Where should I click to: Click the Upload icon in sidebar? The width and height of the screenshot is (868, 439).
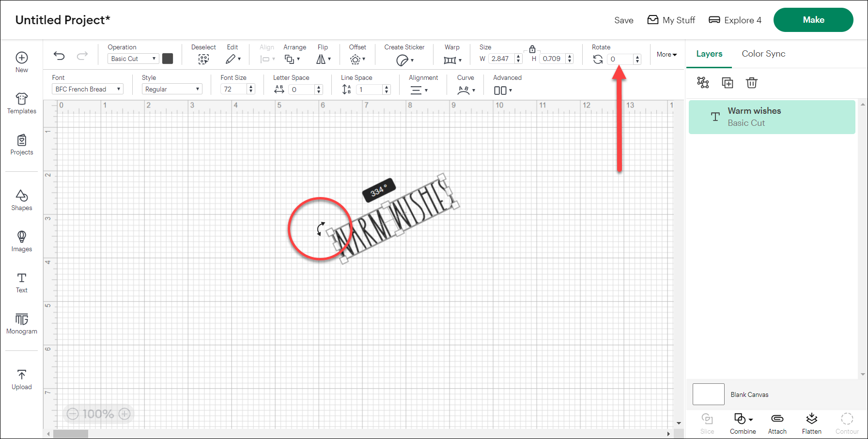(22, 379)
